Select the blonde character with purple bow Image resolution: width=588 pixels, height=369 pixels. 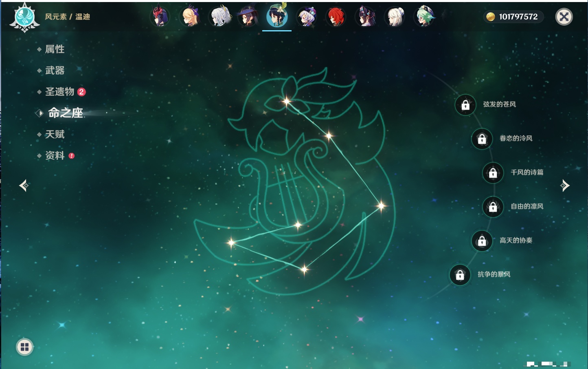point(189,17)
